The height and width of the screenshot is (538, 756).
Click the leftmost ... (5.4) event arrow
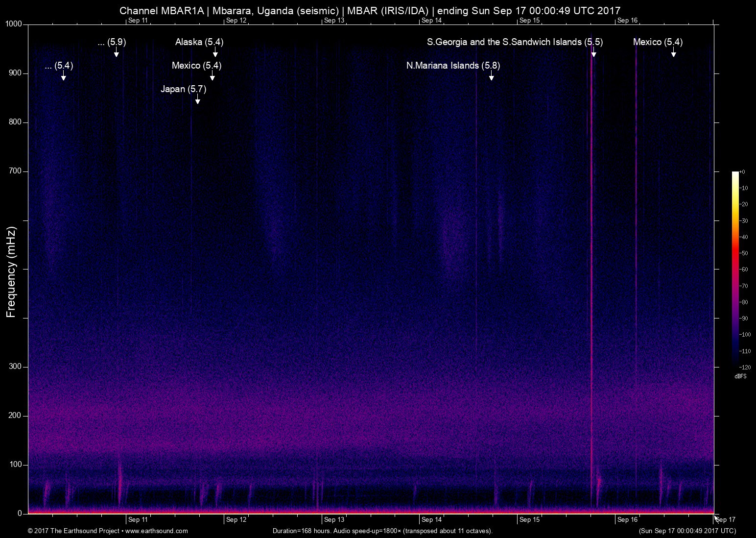[x=64, y=77]
